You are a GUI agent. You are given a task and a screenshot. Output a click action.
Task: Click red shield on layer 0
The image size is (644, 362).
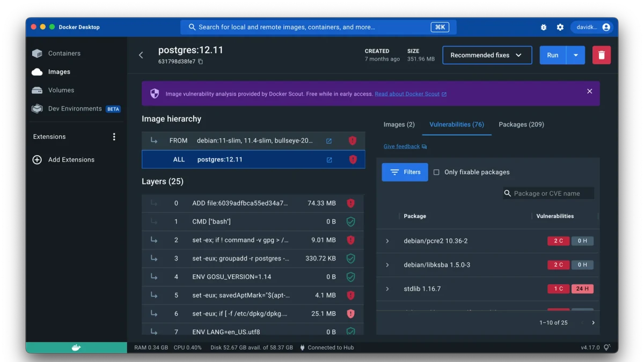pyautogui.click(x=350, y=203)
